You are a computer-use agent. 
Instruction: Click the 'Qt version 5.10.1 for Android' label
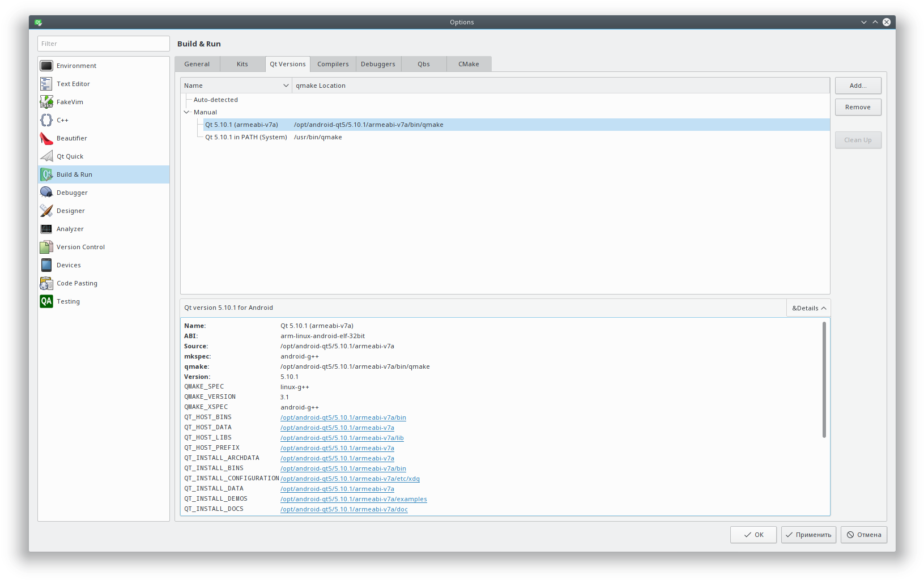click(228, 308)
